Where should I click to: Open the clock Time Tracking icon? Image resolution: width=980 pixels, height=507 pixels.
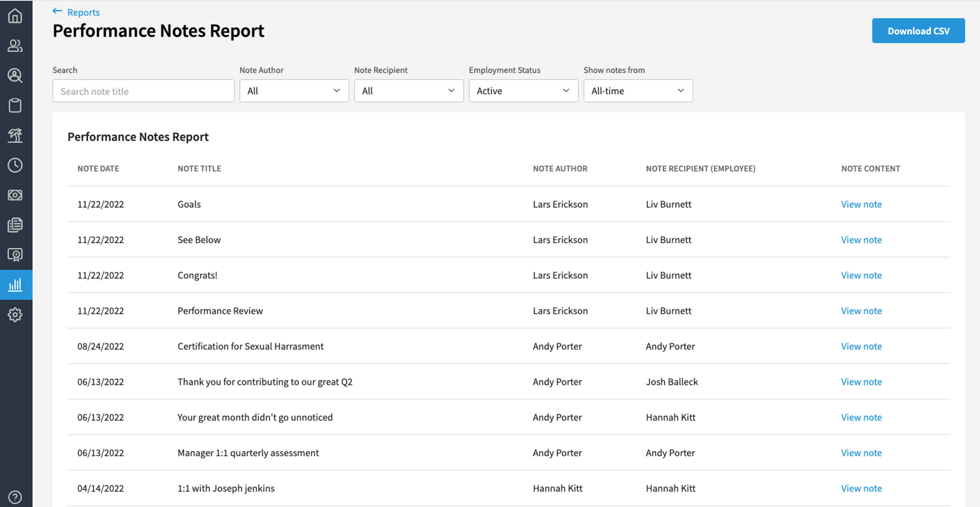15,165
